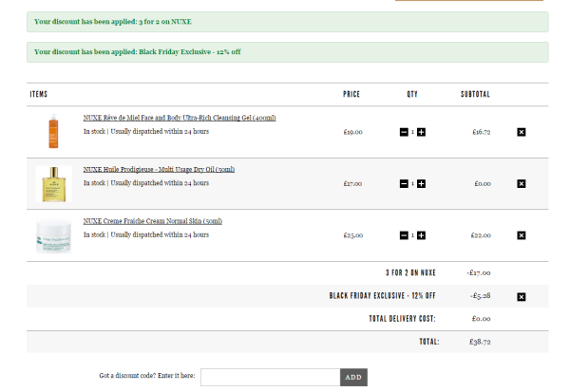Remove the Black Friday Exclusive 12% off discount
The width and height of the screenshot is (570, 392).
point(521,297)
